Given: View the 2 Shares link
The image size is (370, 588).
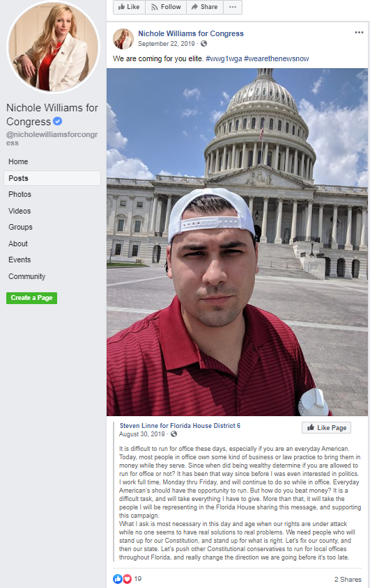Looking at the screenshot, I should pyautogui.click(x=348, y=579).
